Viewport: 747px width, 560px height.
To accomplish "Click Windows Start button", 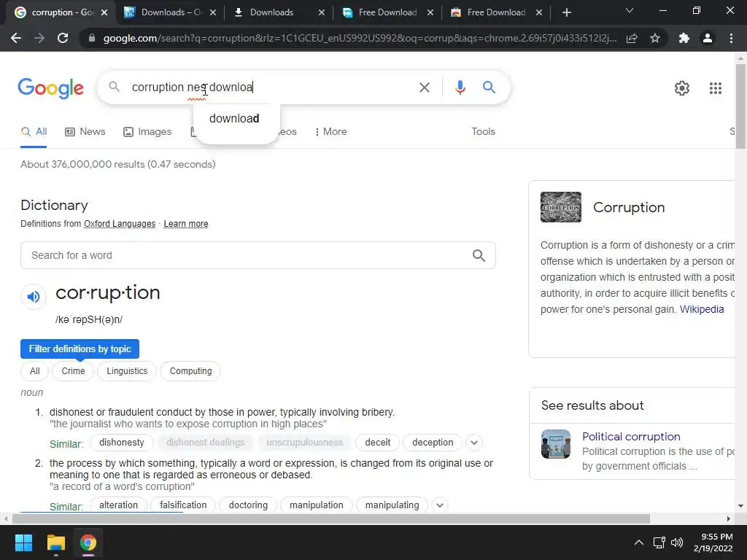I will (23, 542).
